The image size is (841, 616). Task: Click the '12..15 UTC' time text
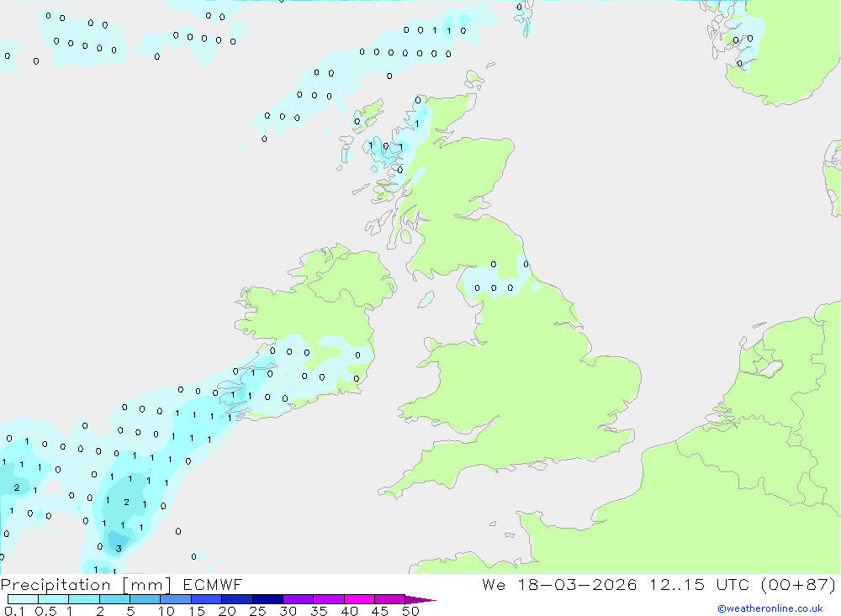click(699, 584)
